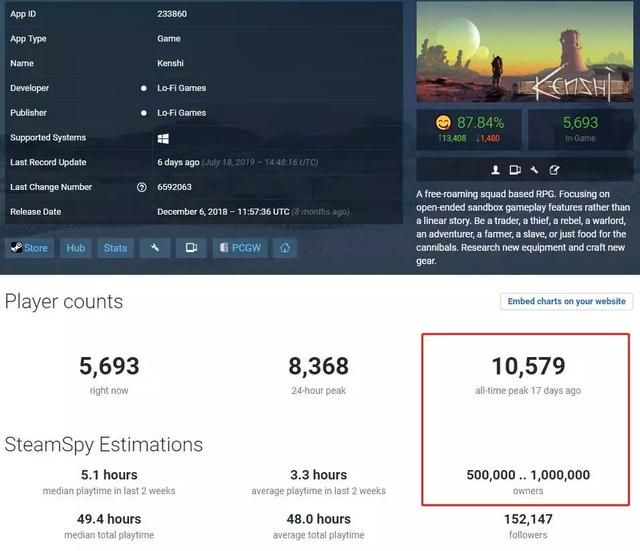Click the 48.0 hours average total playtime

point(319,519)
